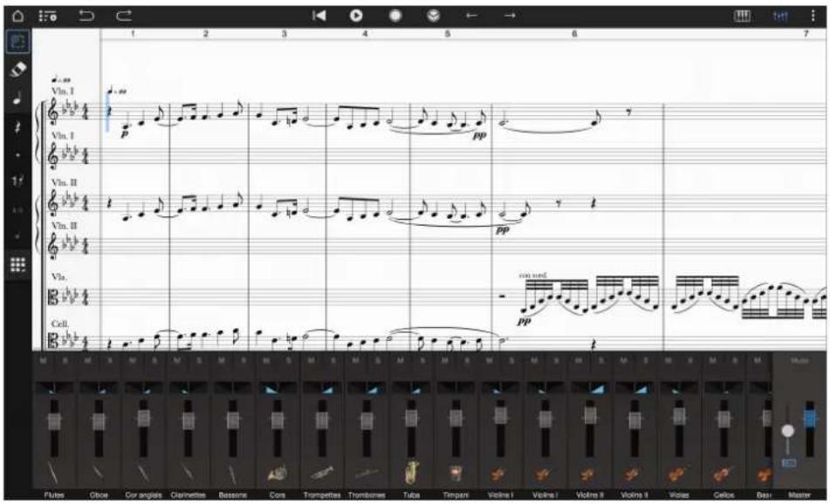Jump to measure 7 in the ruler

(806, 34)
